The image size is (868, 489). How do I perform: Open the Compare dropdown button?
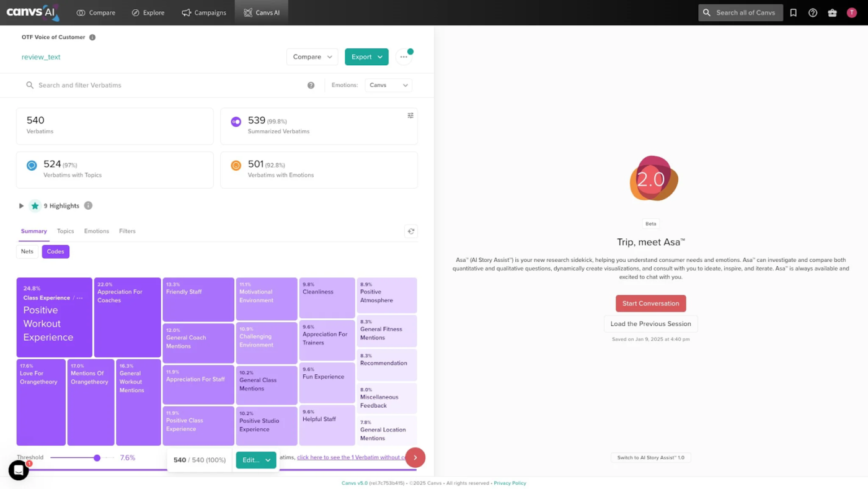point(312,57)
